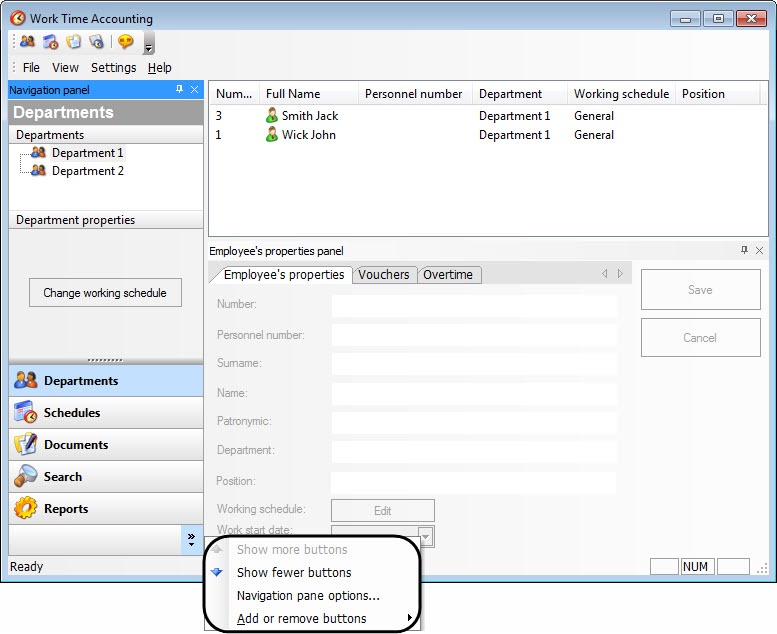777x634 pixels.
Task: Sort by Working schedule column header
Action: [x=621, y=94]
